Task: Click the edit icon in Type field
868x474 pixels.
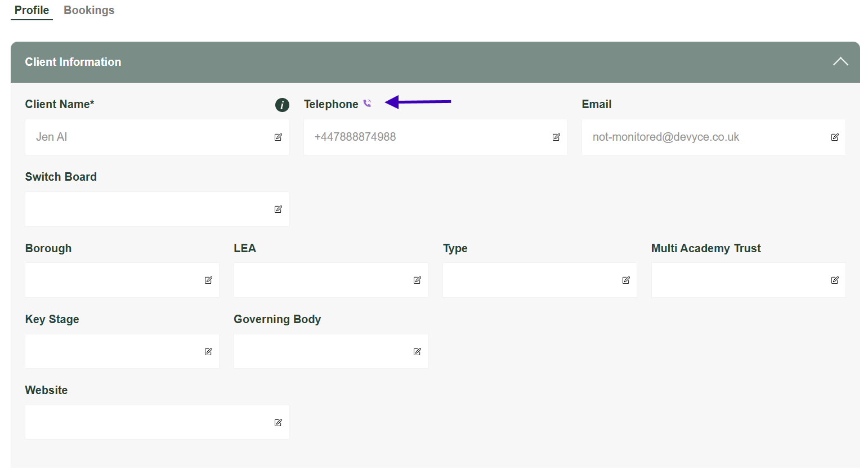Action: (x=626, y=280)
